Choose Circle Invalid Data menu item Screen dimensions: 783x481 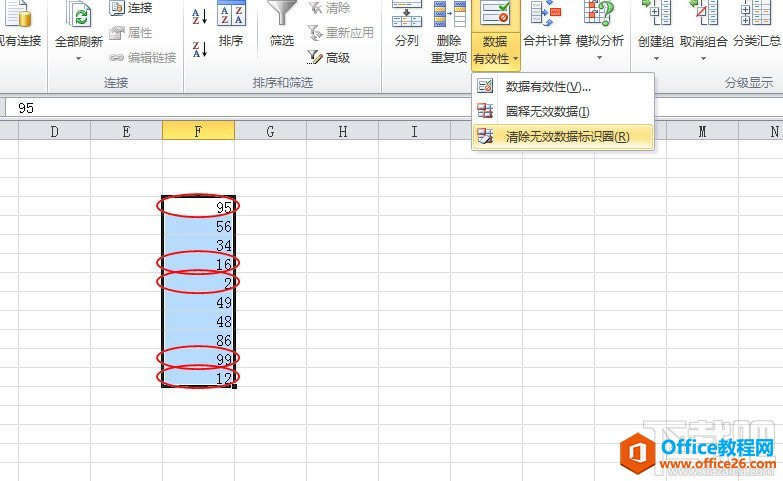pyautogui.click(x=563, y=111)
